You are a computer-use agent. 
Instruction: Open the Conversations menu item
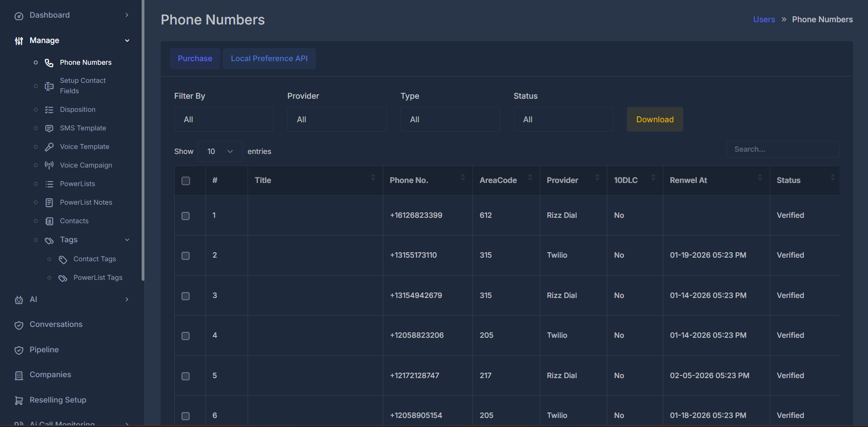point(56,324)
